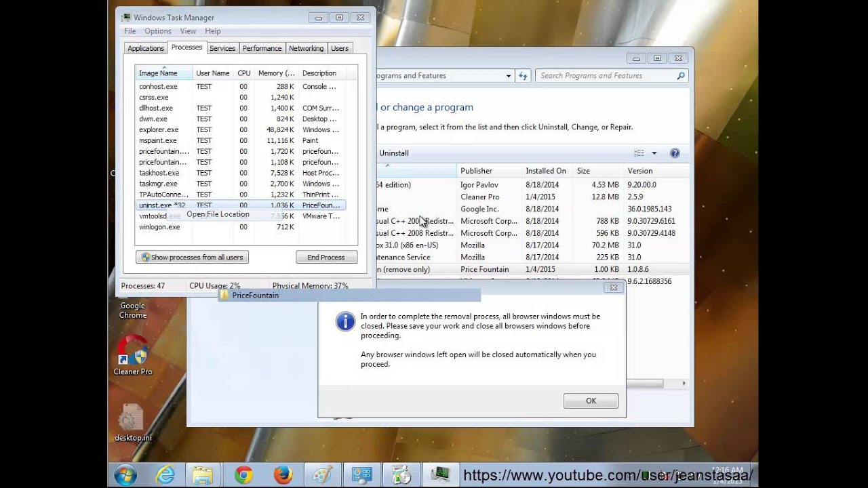Open the Google Chrome desktop shortcut
The height and width of the screenshot is (488, 868).
[133, 310]
